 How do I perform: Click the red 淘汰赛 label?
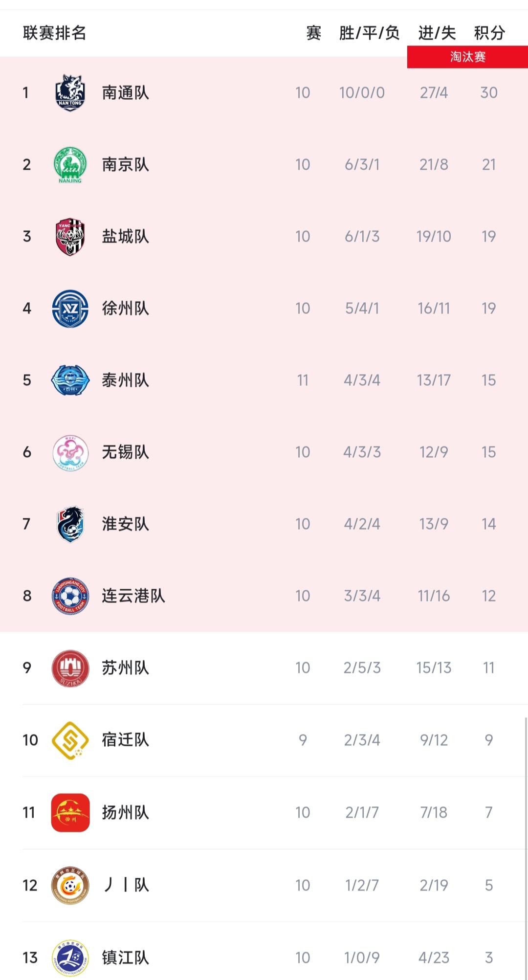467,57
